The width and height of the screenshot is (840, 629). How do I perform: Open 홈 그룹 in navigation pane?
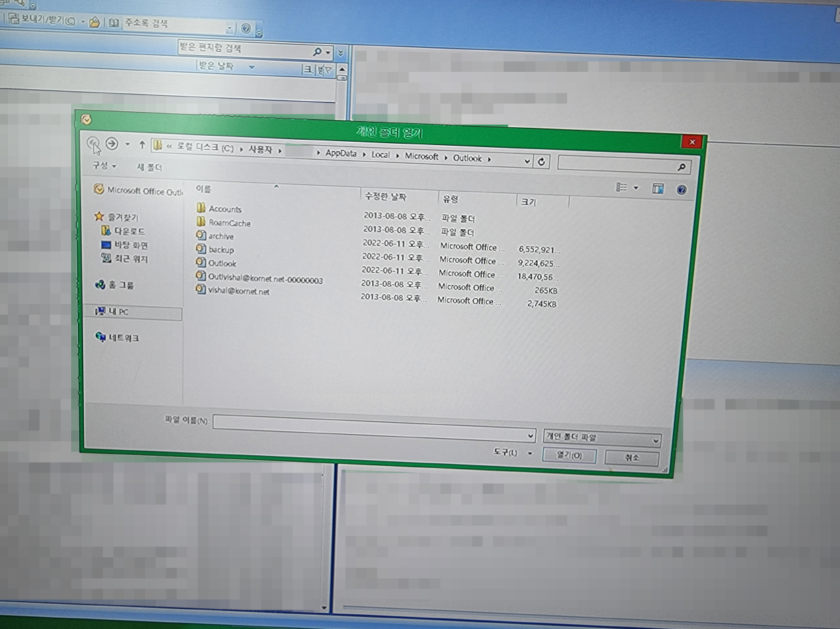(114, 285)
